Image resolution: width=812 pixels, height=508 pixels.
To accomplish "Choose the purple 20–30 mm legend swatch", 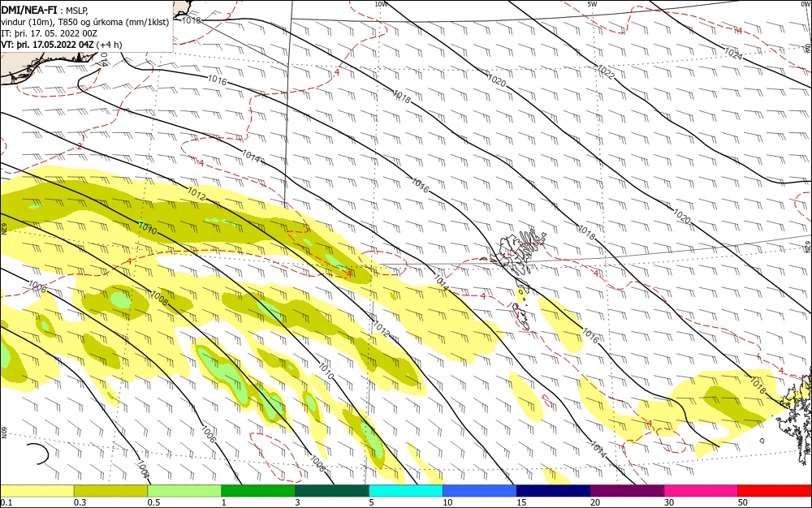I will tap(627, 491).
